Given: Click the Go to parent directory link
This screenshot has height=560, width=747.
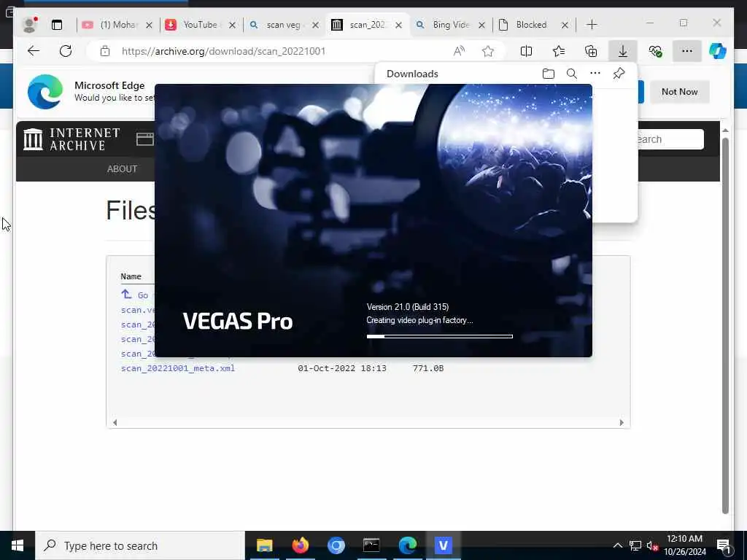Looking at the screenshot, I should click(x=137, y=295).
